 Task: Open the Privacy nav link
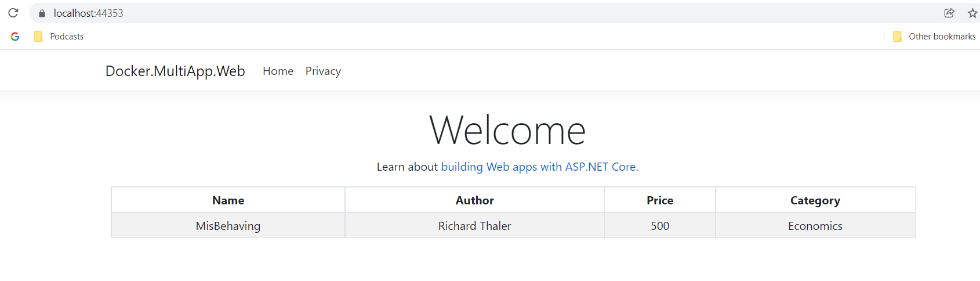pos(323,71)
